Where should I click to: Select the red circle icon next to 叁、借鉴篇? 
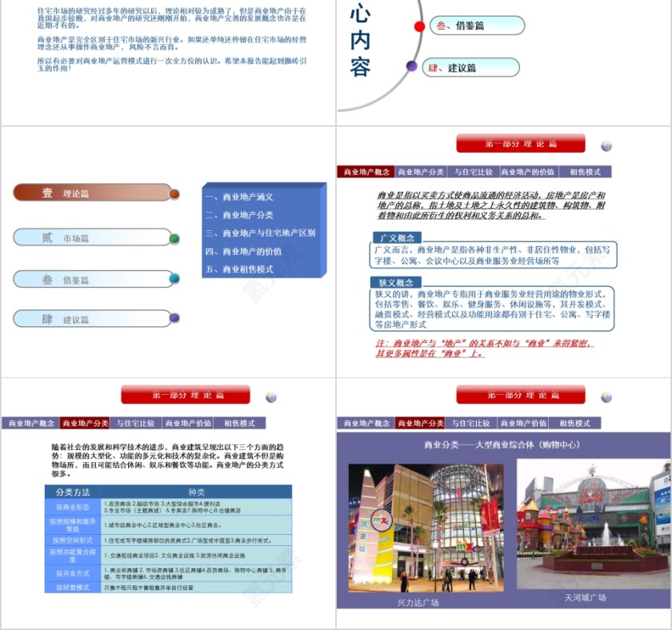tap(419, 25)
